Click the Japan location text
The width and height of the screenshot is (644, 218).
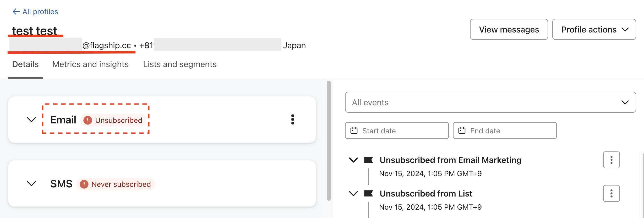tap(294, 45)
